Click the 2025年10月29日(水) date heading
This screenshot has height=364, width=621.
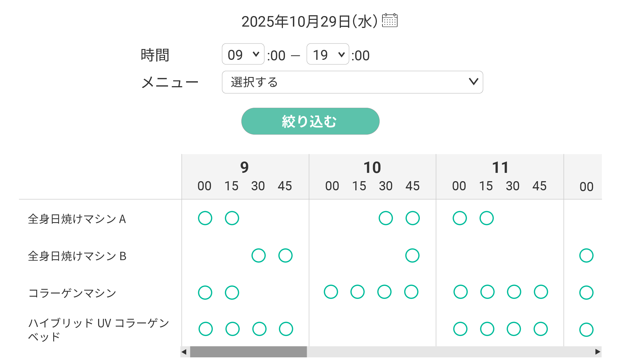point(309,22)
